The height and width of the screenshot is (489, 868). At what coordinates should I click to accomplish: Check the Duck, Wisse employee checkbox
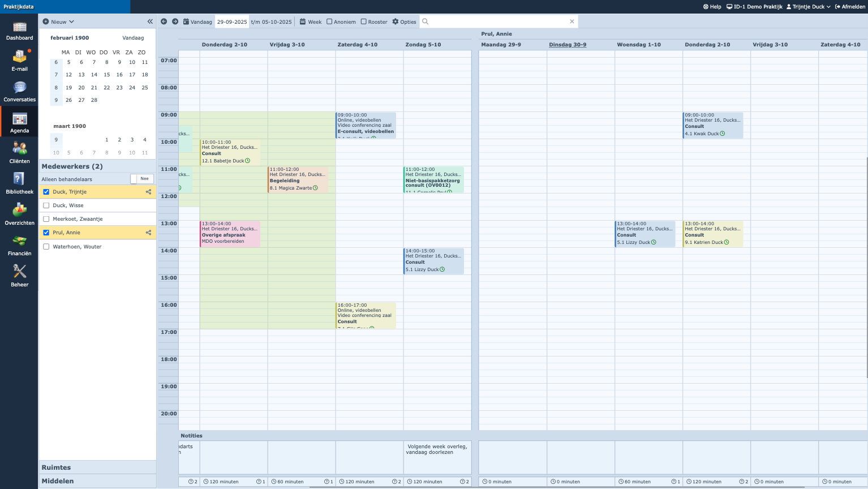pos(46,205)
